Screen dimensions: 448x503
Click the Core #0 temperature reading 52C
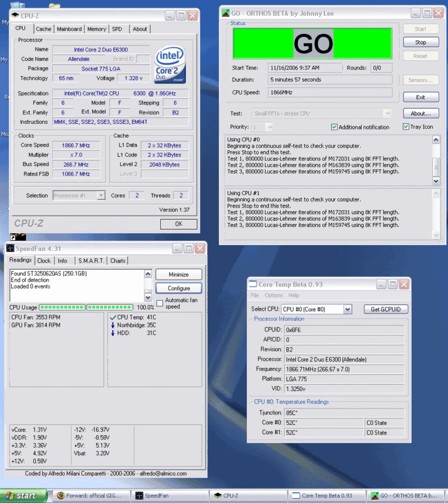point(324,423)
